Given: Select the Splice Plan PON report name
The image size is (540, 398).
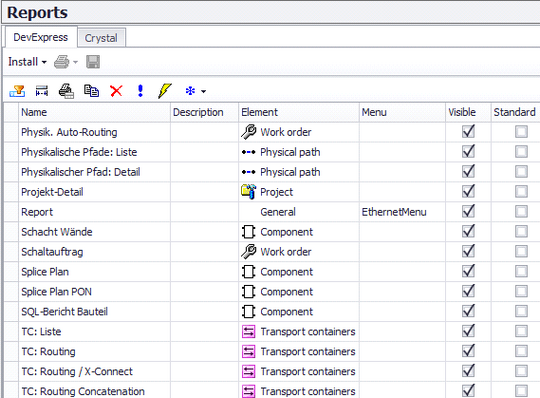Looking at the screenshot, I should (x=56, y=292).
